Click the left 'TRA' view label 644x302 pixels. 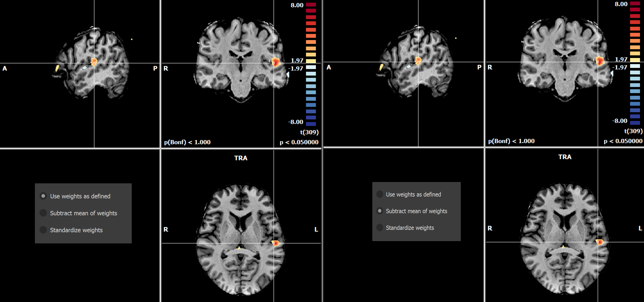click(x=241, y=158)
